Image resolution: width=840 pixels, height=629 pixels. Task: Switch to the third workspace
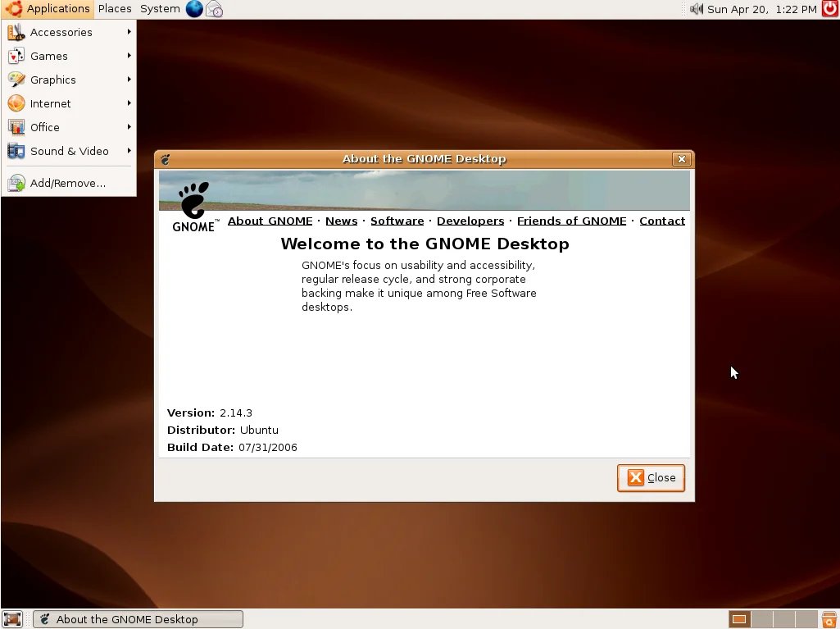coord(783,619)
